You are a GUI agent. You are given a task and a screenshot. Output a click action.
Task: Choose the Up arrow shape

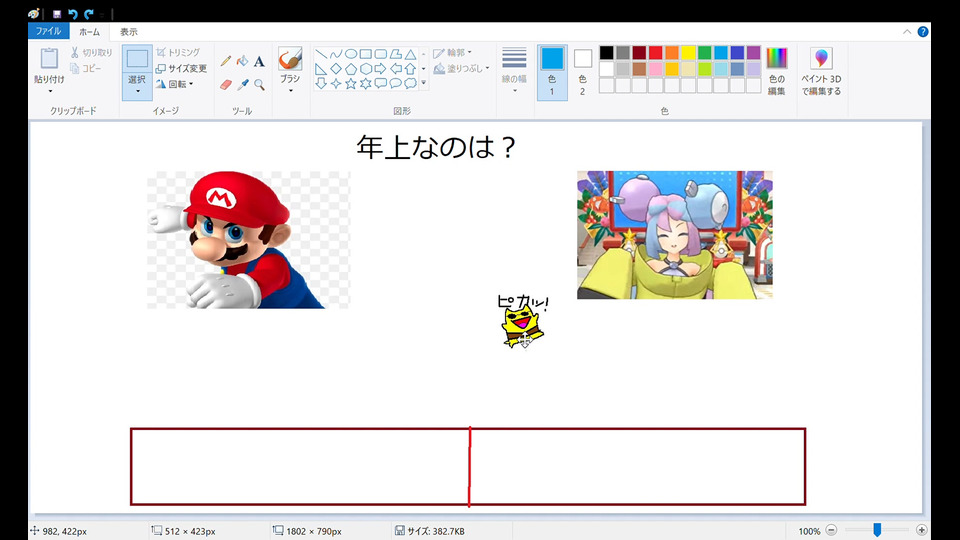point(410,69)
